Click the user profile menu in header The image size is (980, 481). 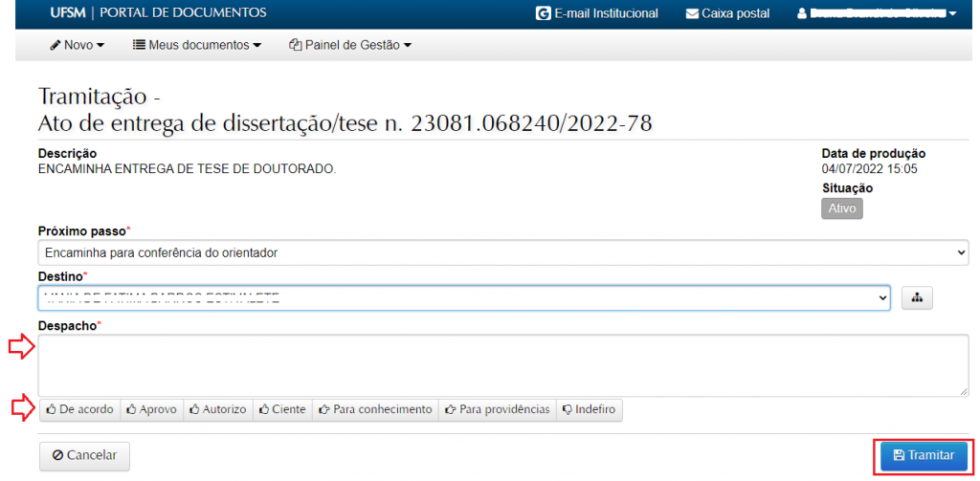pos(877,13)
